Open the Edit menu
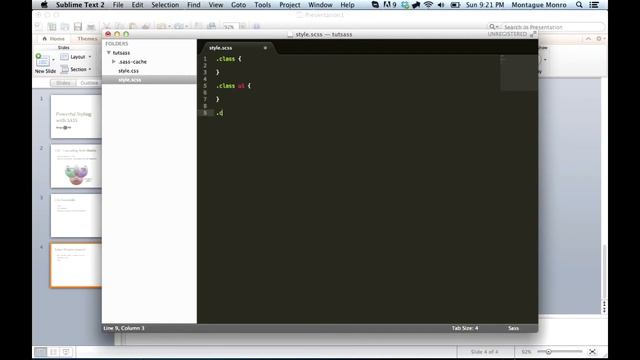The height and width of the screenshot is (360, 640). pyautogui.click(x=137, y=5)
